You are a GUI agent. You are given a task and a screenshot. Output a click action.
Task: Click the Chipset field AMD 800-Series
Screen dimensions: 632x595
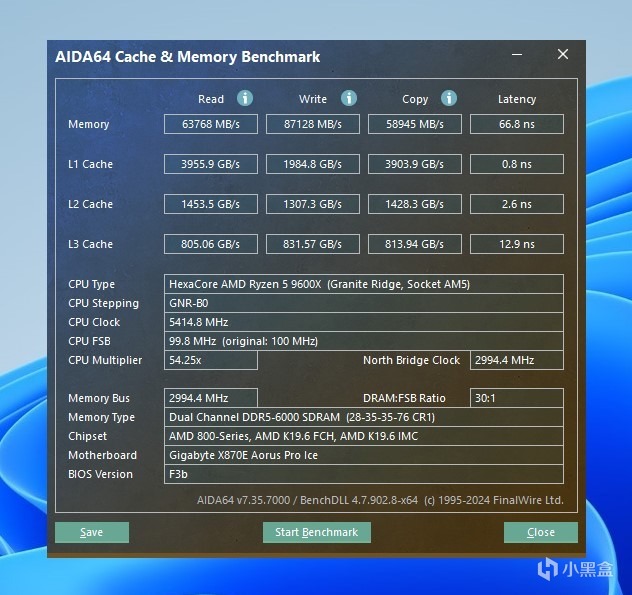tap(364, 436)
